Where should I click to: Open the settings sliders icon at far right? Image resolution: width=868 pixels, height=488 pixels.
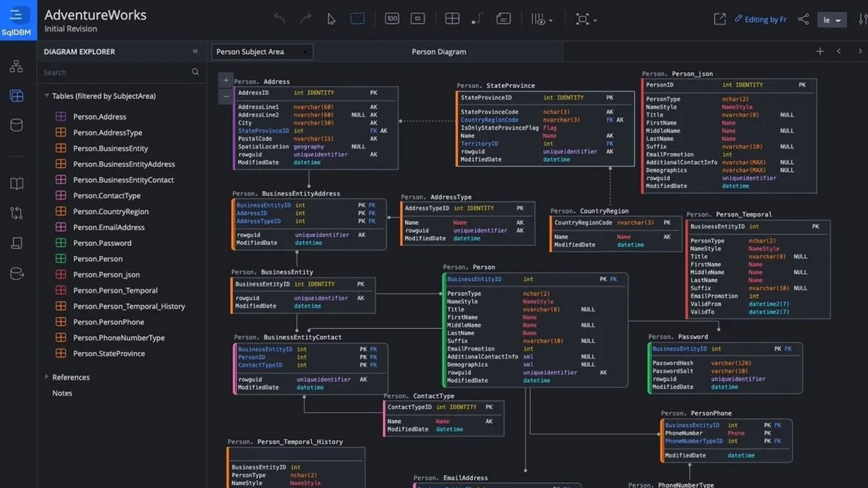pos(863,20)
